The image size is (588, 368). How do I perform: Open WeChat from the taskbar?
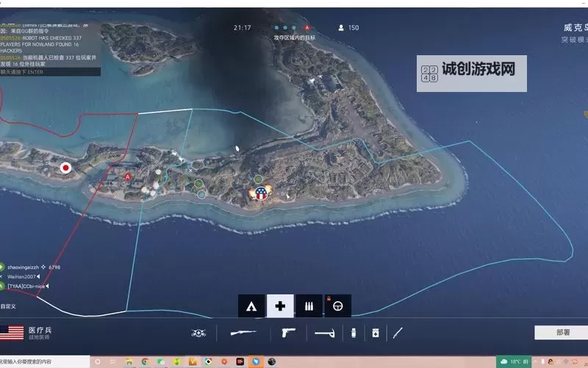161,361
